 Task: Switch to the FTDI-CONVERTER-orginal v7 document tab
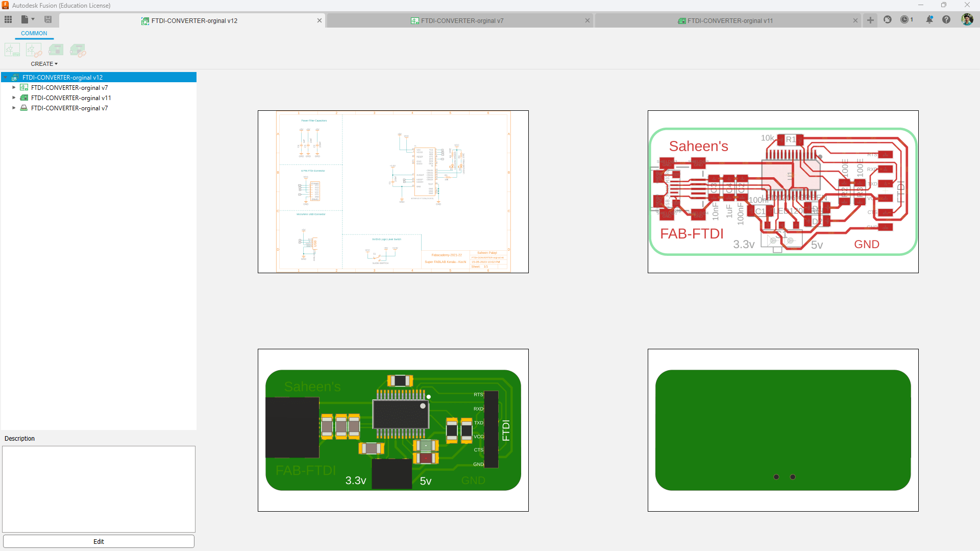[459, 21]
